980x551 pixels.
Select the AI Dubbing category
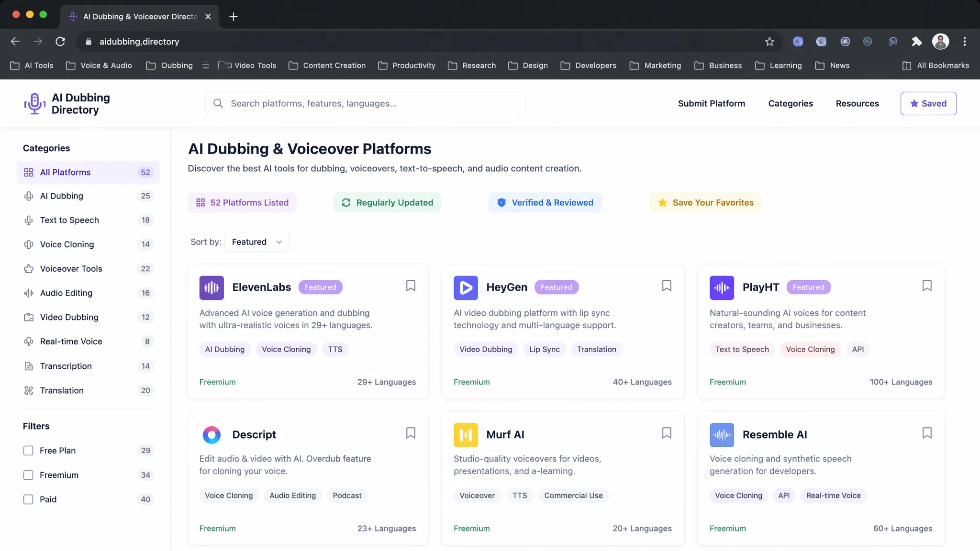pos(89,196)
